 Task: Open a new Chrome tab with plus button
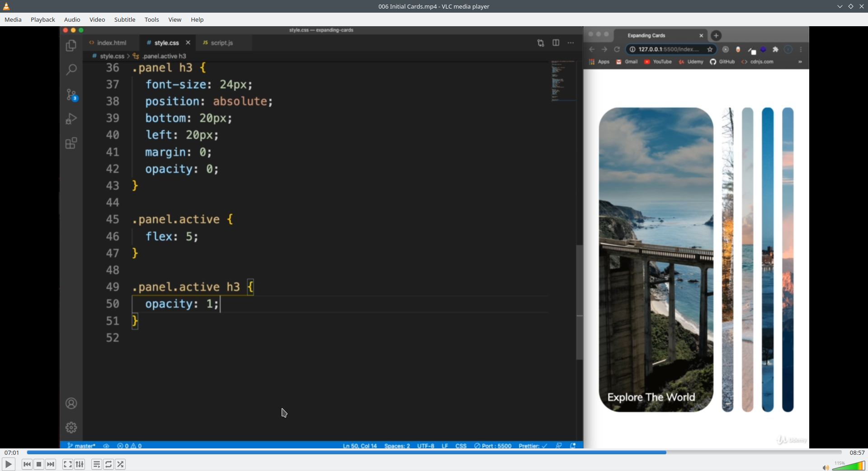coord(716,36)
